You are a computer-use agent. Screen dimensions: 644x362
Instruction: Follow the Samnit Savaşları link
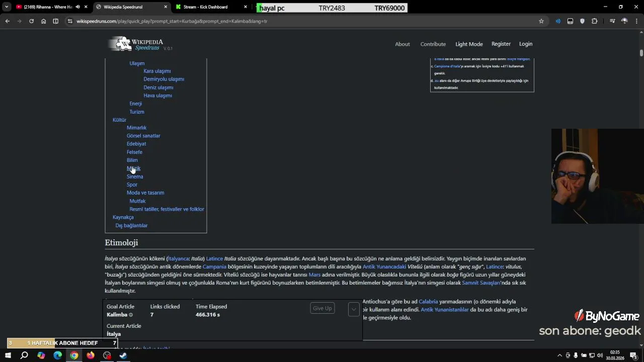click(x=481, y=283)
